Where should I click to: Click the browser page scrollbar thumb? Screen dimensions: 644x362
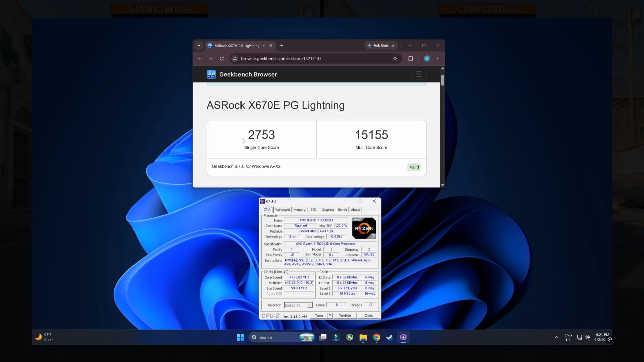tap(443, 80)
